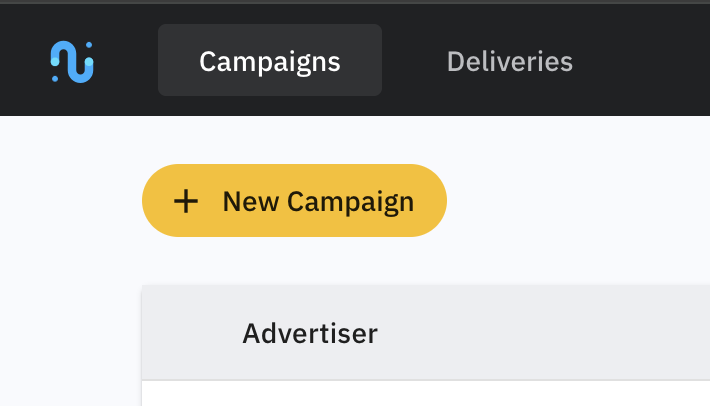
Task: Click the blue app logo icon
Action: click(x=72, y=61)
